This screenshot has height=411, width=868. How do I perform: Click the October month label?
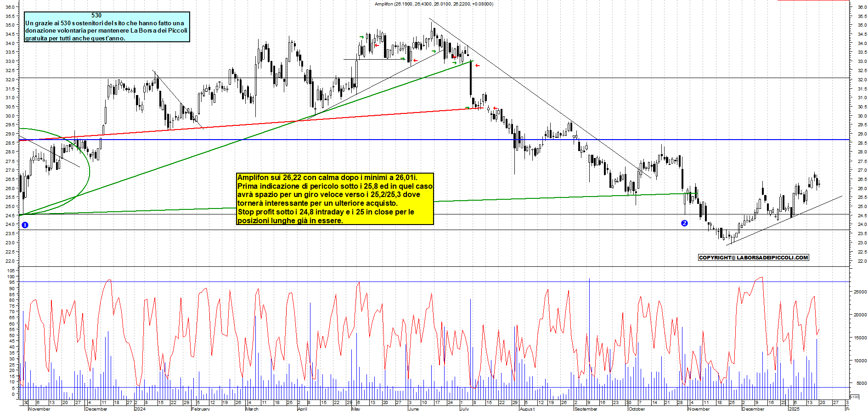pyautogui.click(x=637, y=409)
